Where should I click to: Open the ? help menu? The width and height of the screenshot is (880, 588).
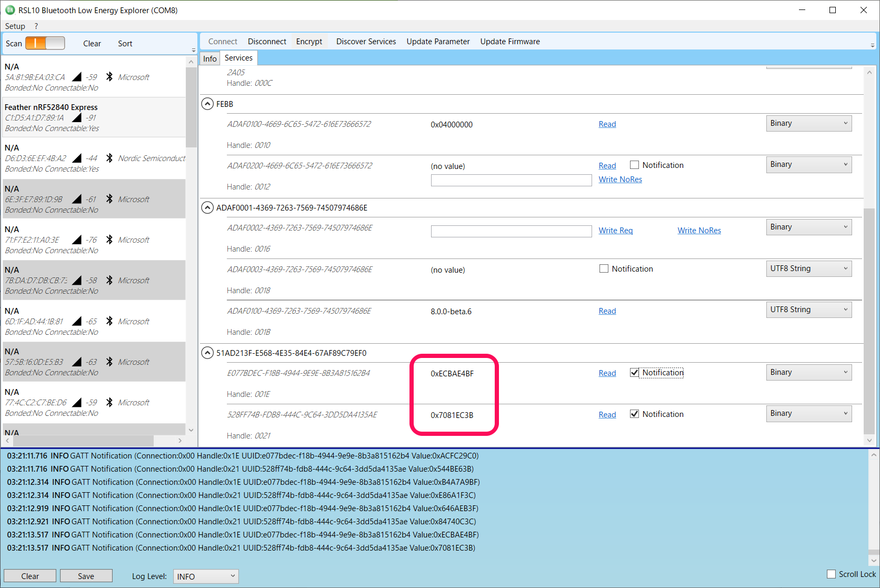(x=36, y=26)
